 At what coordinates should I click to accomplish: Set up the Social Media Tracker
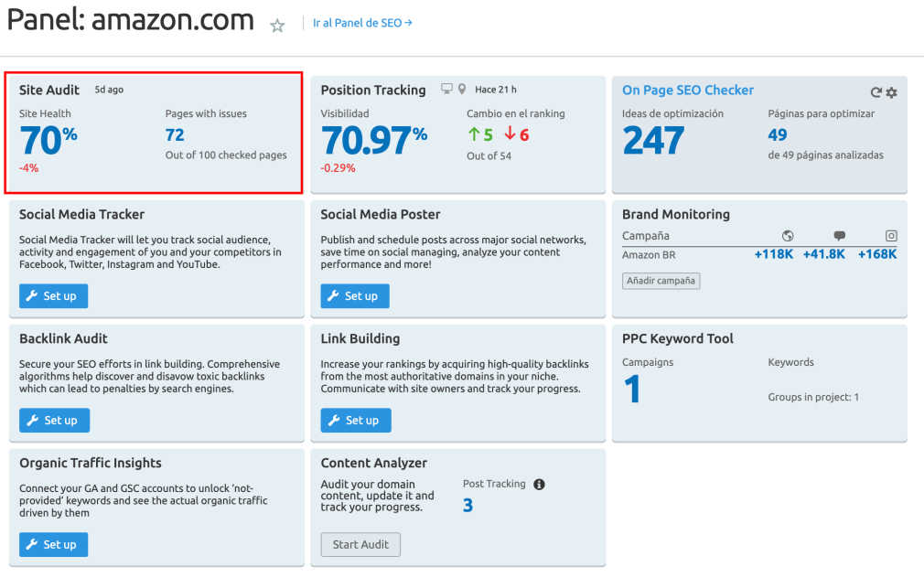[x=54, y=295]
